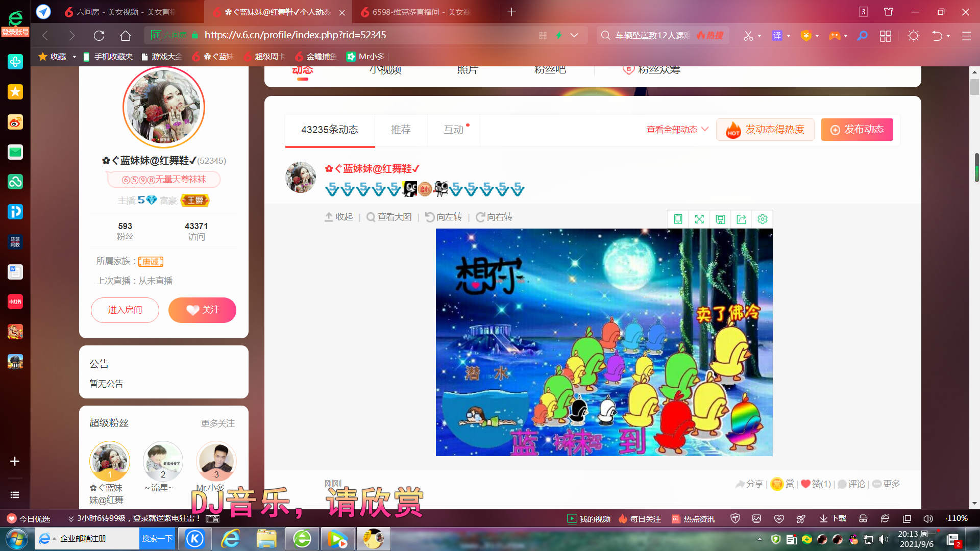Click the save picture icon above image

pos(720,219)
